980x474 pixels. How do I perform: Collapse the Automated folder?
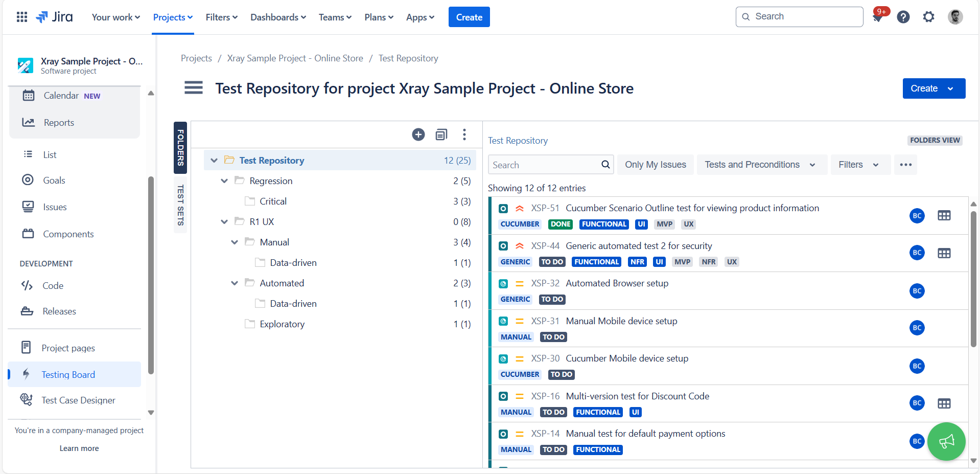pos(235,283)
